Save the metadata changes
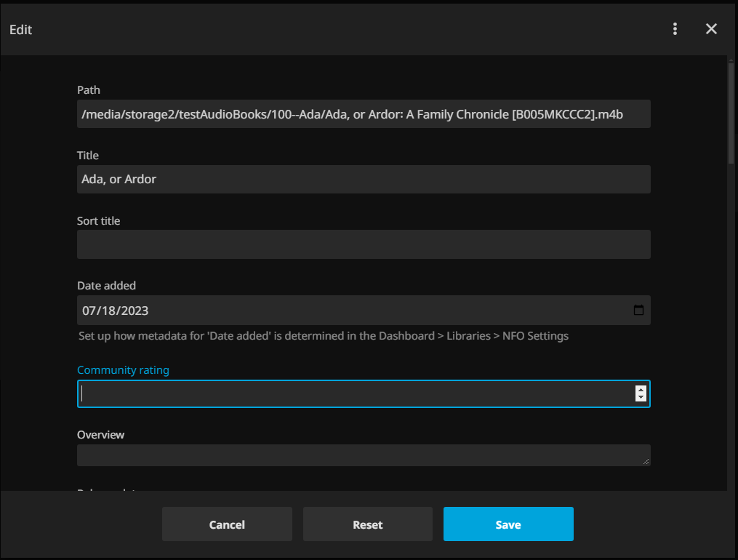The height and width of the screenshot is (560, 738). coord(508,524)
